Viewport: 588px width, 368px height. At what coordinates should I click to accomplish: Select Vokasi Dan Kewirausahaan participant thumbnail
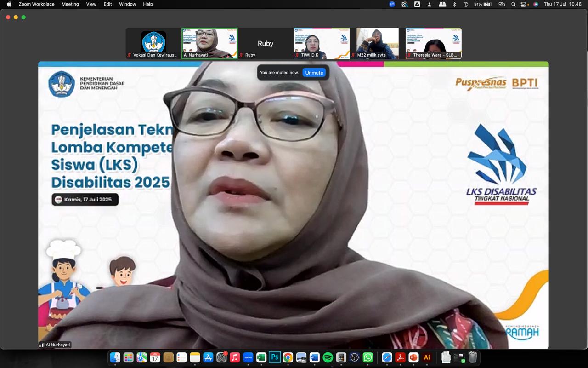(153, 43)
